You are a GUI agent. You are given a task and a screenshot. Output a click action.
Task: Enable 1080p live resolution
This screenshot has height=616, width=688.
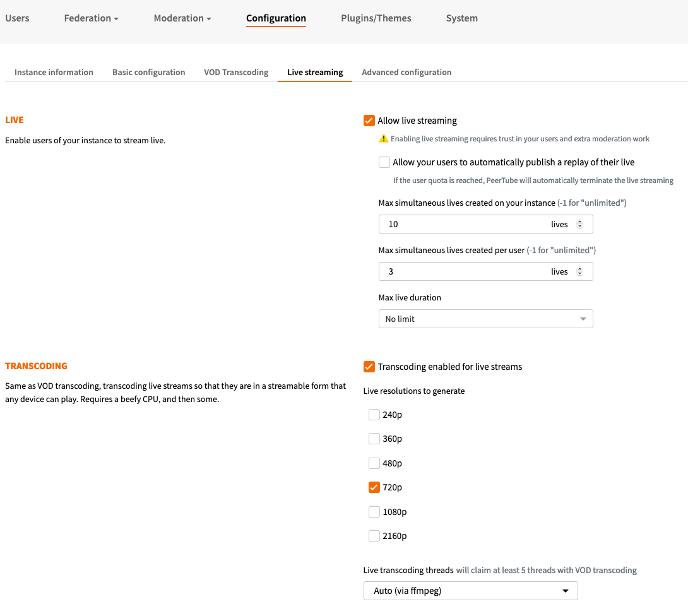(374, 512)
